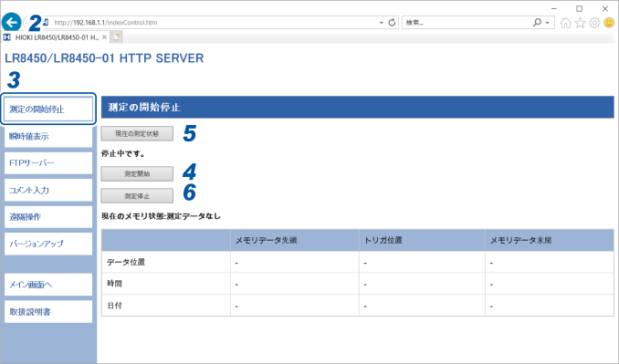The width and height of the screenshot is (619, 364).
Task: Reload the page with the refresh icon
Action: [392, 23]
